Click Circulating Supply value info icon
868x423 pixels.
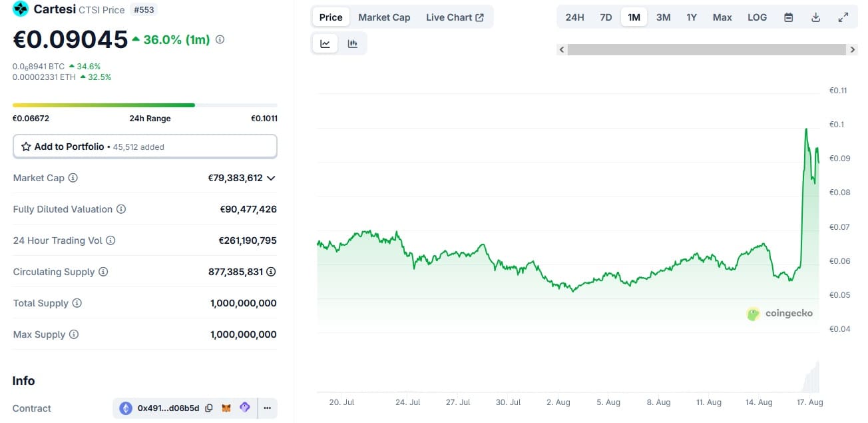click(x=272, y=272)
